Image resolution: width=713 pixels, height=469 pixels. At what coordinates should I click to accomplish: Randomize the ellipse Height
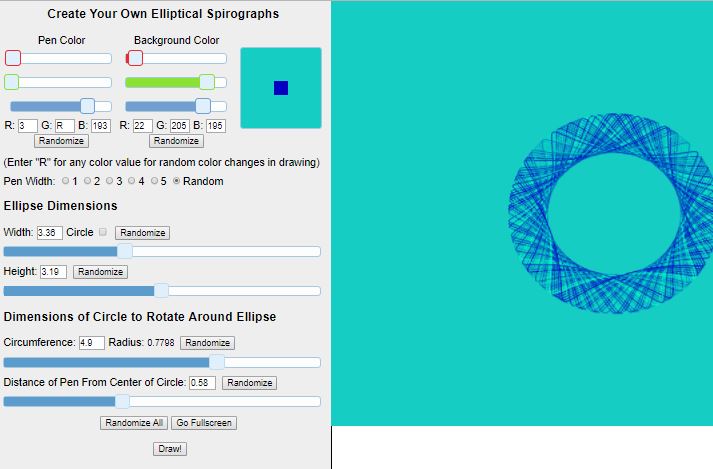(100, 272)
